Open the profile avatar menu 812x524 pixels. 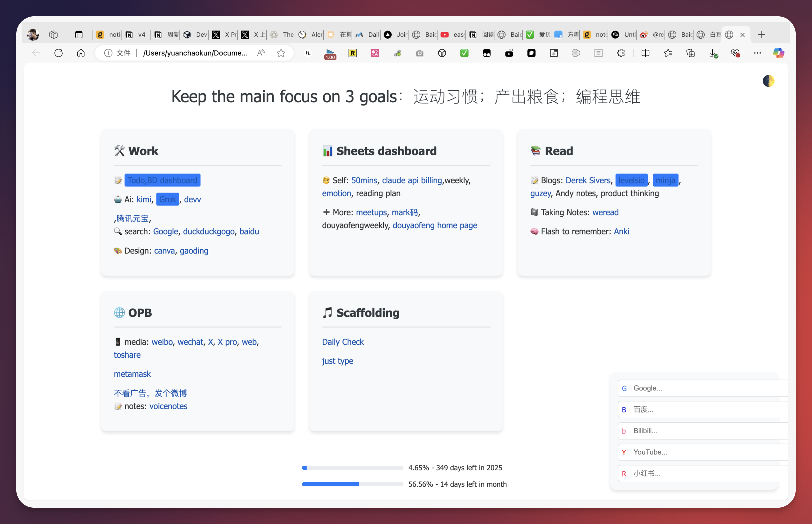tap(33, 35)
